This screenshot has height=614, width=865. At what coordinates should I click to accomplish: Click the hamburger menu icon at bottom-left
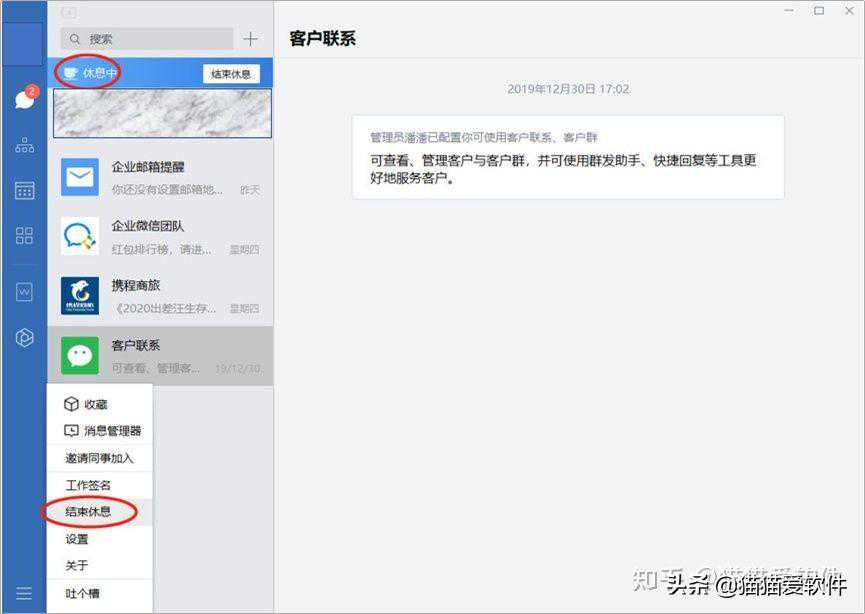click(24, 593)
